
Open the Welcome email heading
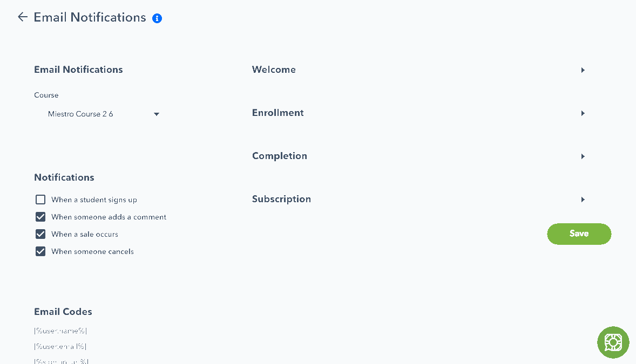point(274,70)
